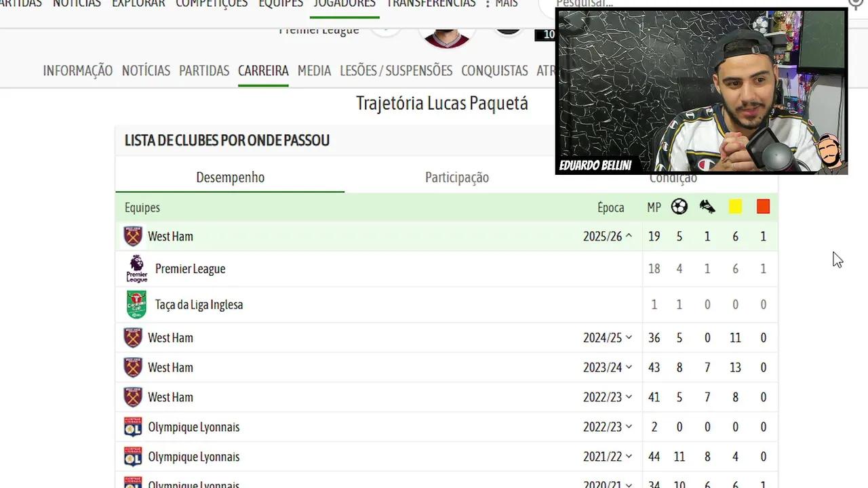
Task: Open the Taça da Liga Inglesa link
Action: click(x=199, y=304)
